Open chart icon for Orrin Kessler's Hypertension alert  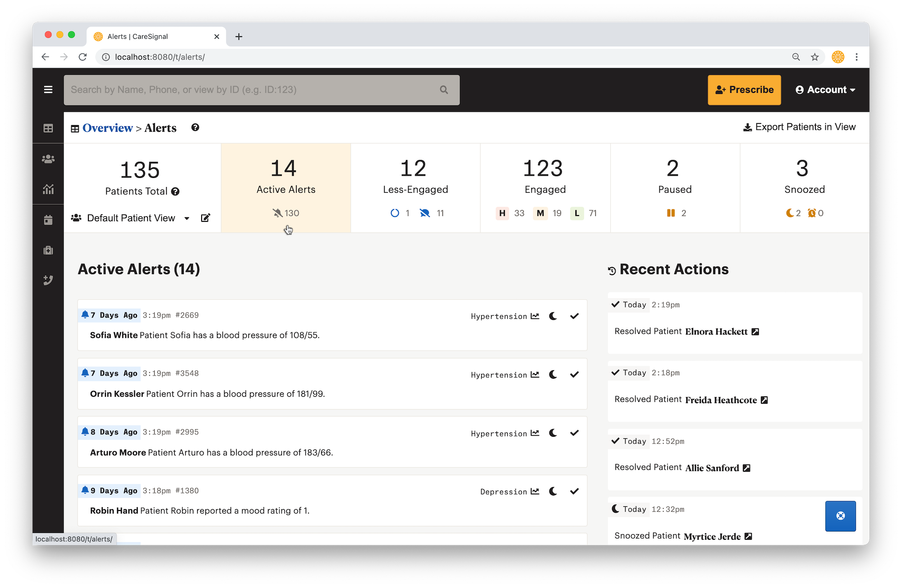(535, 375)
